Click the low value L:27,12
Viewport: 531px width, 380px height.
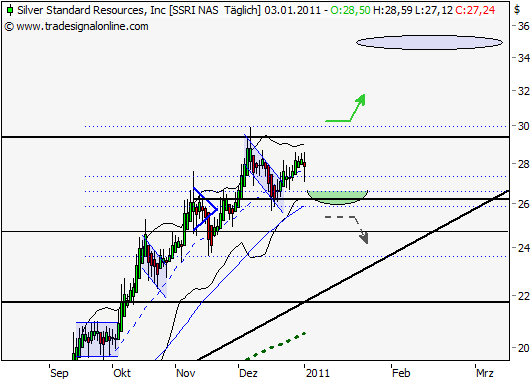(x=434, y=10)
